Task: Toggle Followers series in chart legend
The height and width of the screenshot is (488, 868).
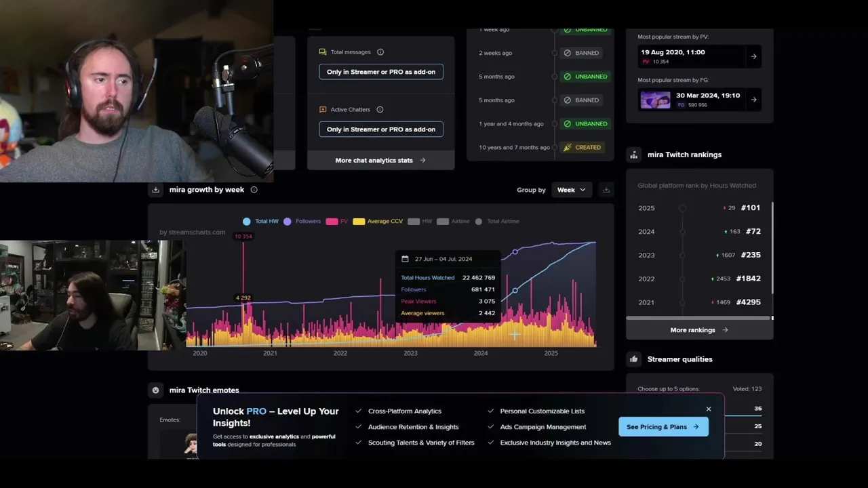Action: (x=302, y=222)
